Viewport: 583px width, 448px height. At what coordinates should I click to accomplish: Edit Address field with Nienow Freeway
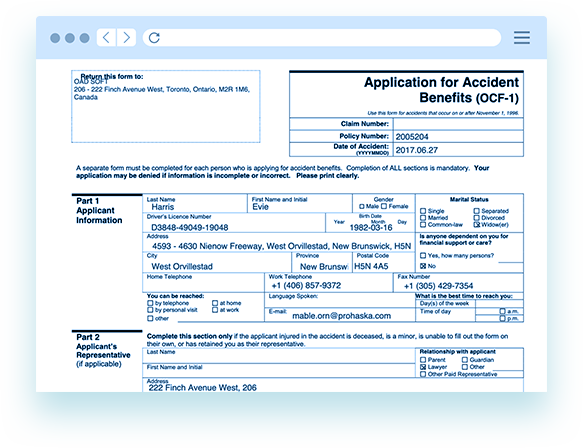point(279,243)
